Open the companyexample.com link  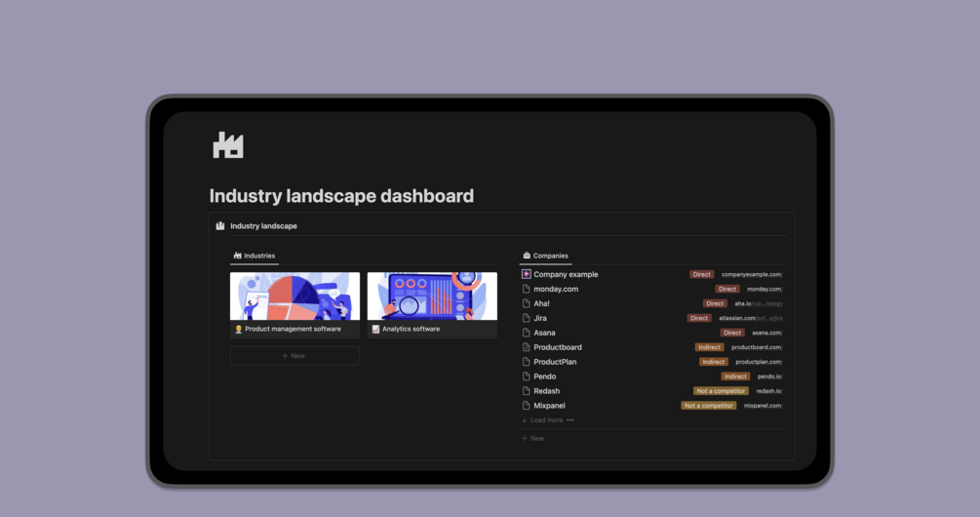pyautogui.click(x=751, y=274)
